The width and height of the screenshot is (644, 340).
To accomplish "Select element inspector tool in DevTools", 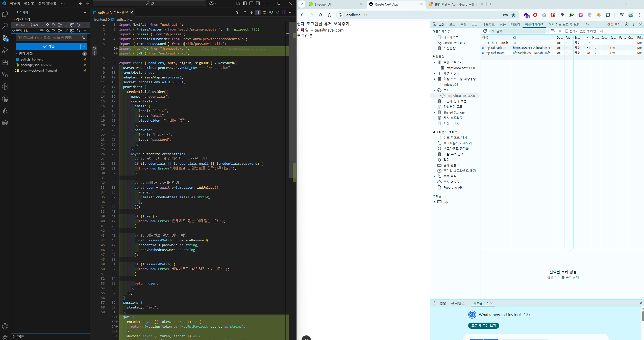I will coord(434,24).
